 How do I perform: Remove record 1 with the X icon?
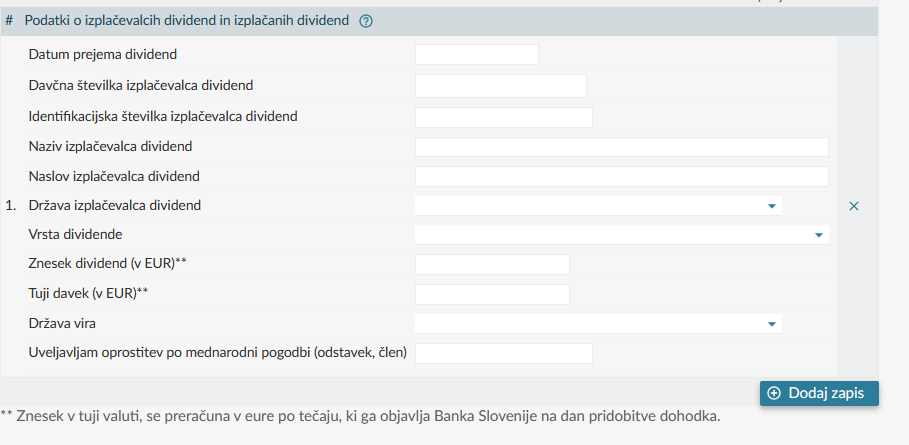853,206
